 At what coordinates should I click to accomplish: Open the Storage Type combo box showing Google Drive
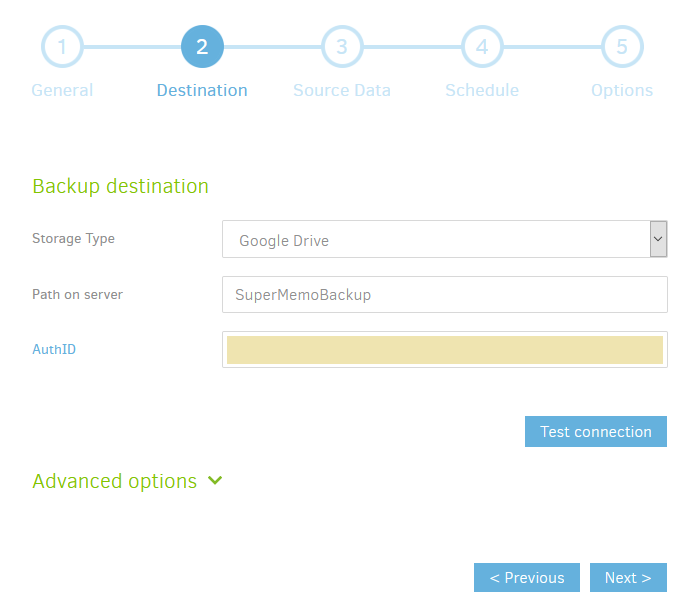click(x=444, y=239)
